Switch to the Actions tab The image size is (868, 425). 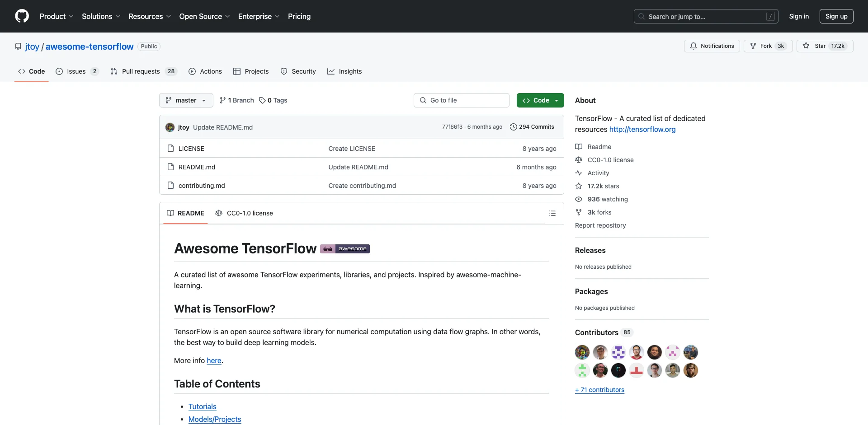point(205,71)
